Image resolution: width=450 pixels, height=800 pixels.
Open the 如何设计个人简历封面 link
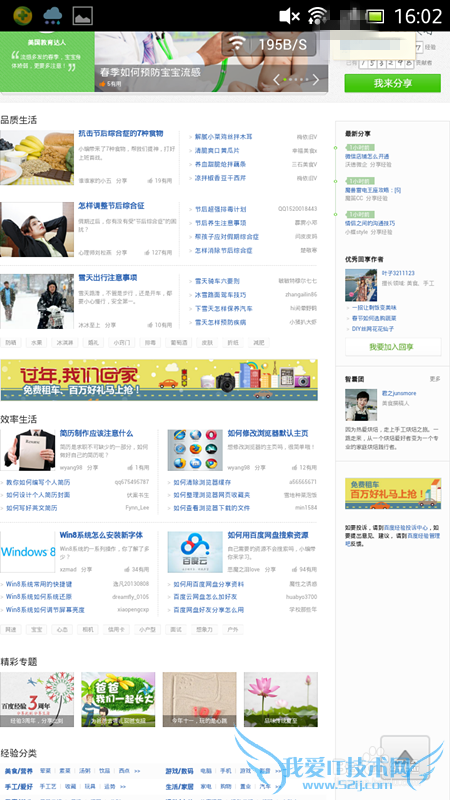coord(38,495)
